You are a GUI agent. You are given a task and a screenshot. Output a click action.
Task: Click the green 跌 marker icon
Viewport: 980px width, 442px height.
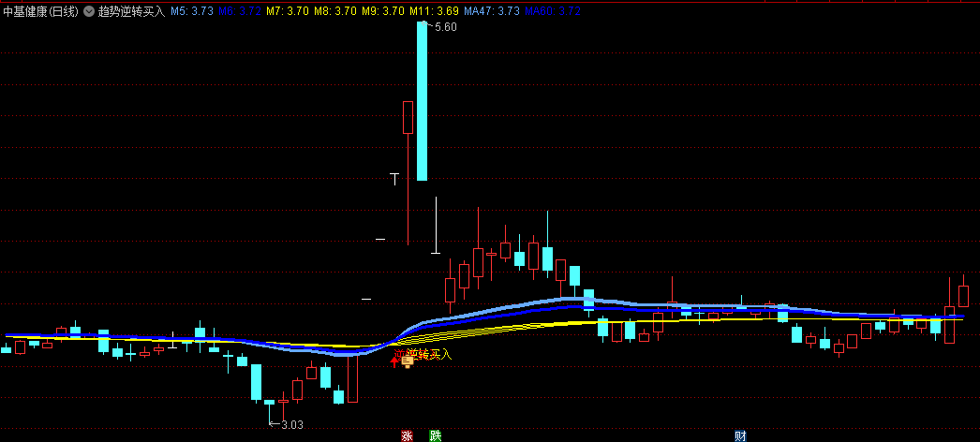[435, 435]
